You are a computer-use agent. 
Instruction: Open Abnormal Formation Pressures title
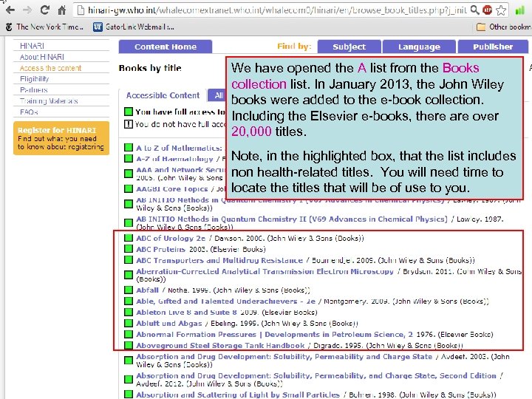click(274, 334)
